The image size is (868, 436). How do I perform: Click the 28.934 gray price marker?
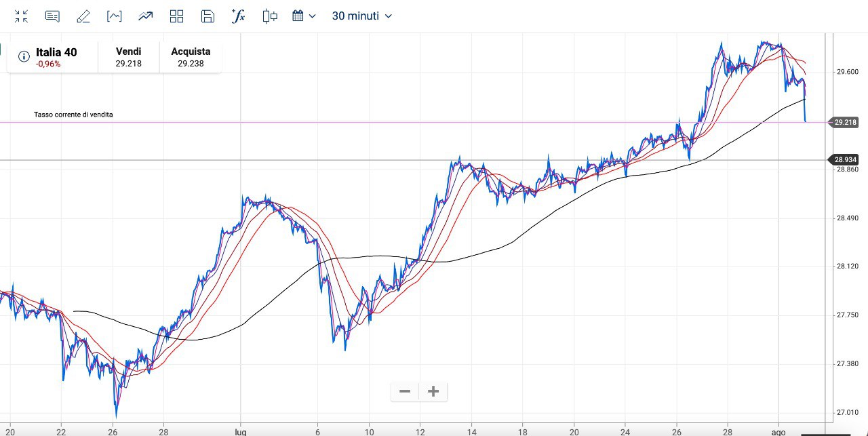845,160
